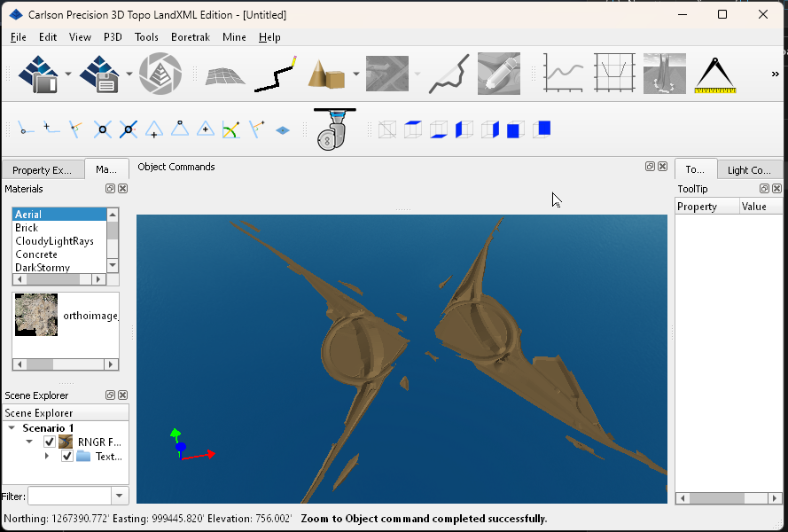Click the triangle with top circle icon
The width and height of the screenshot is (788, 532).
(x=179, y=129)
